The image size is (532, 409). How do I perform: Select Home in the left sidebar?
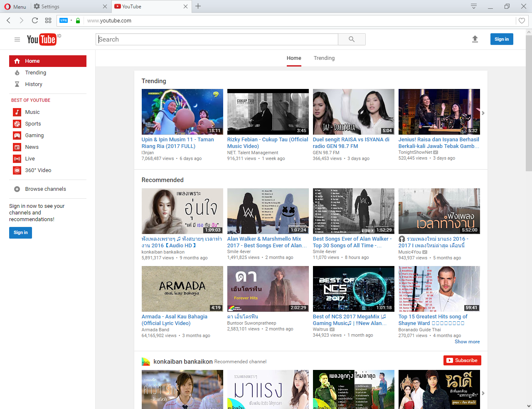[x=48, y=61]
